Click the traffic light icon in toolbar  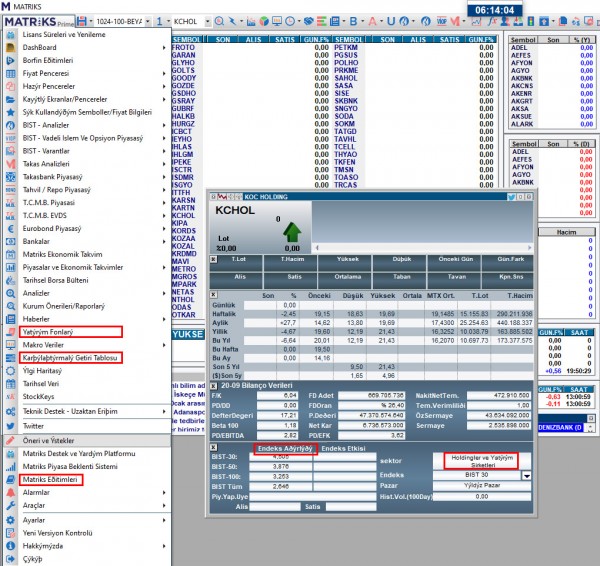point(531,21)
